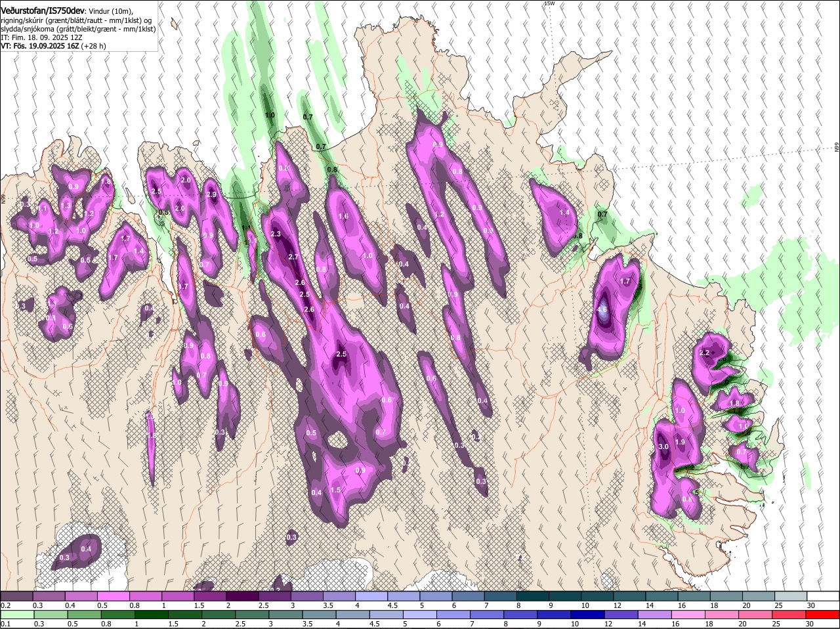Click the 2.3 value on the purple band
The width and height of the screenshot is (840, 629).
pyautogui.click(x=276, y=234)
